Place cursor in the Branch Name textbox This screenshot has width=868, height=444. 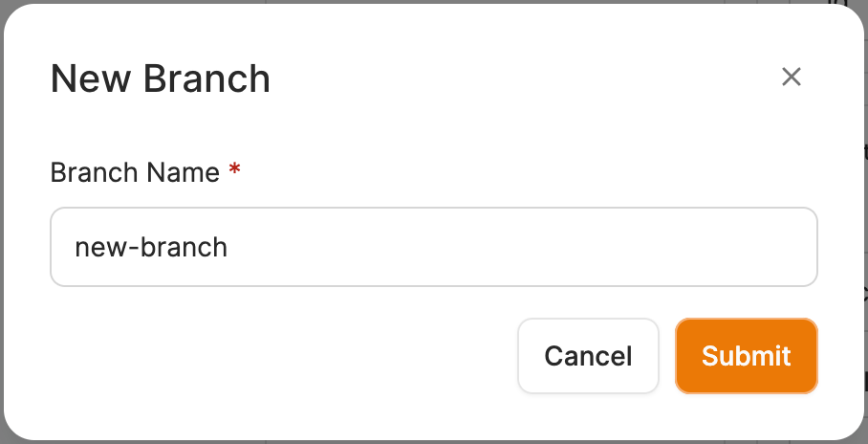click(x=433, y=247)
